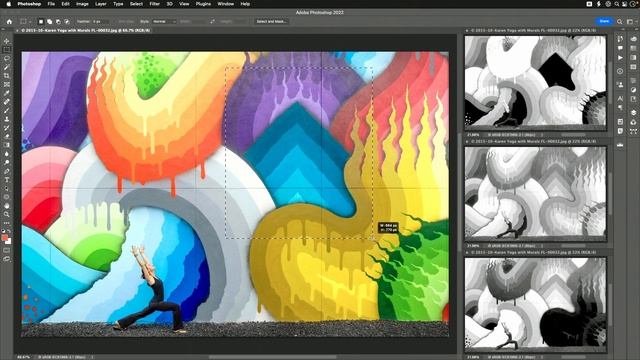Select the Hand tool

point(7,206)
